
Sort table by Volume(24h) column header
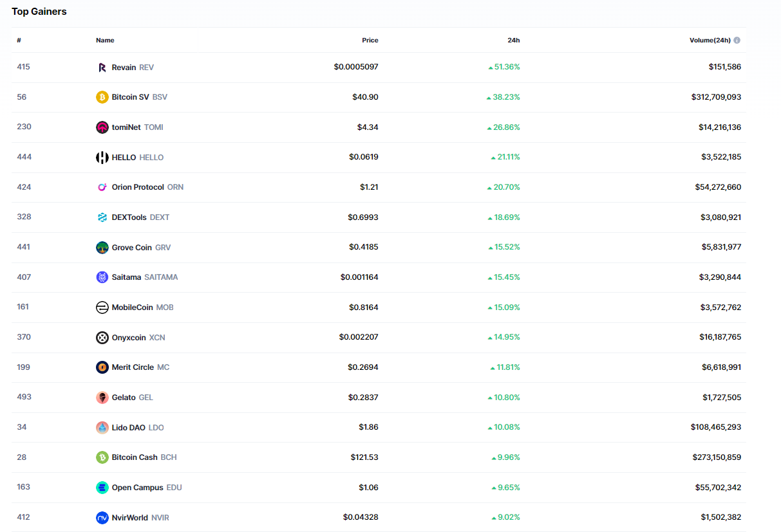[710, 40]
